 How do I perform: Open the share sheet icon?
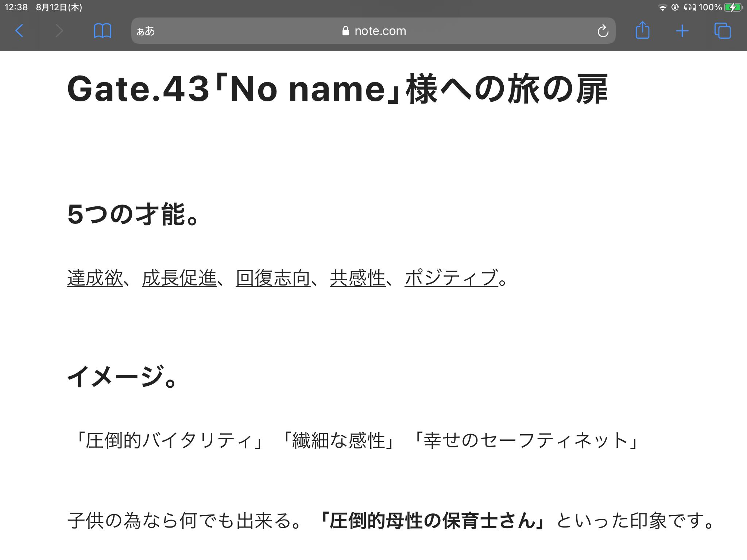[642, 30]
